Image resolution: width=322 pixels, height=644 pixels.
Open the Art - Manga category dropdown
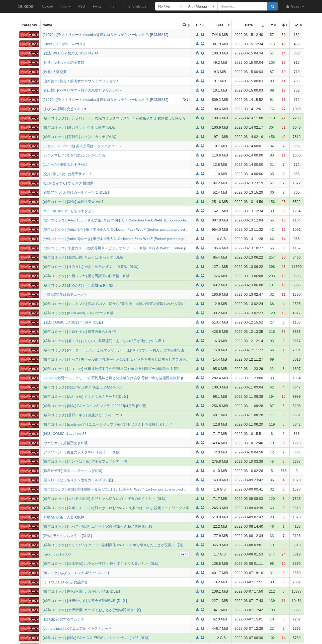(x=201, y=6)
